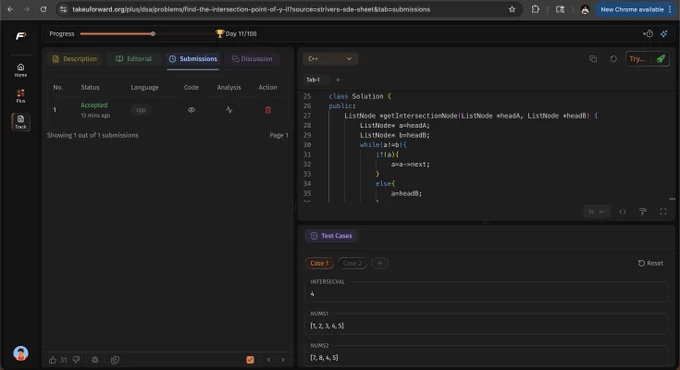Delete the Accepted submission

268,110
